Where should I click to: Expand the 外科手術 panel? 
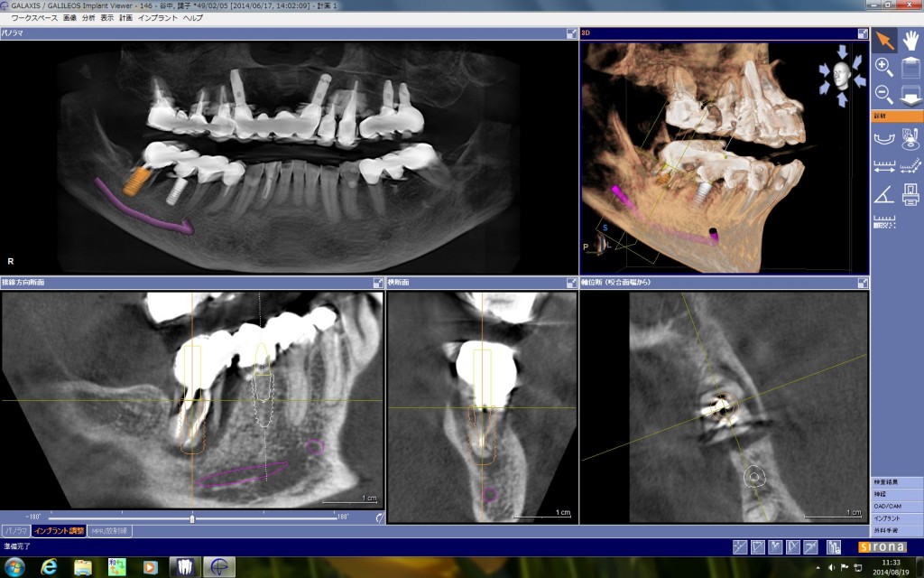(x=897, y=530)
